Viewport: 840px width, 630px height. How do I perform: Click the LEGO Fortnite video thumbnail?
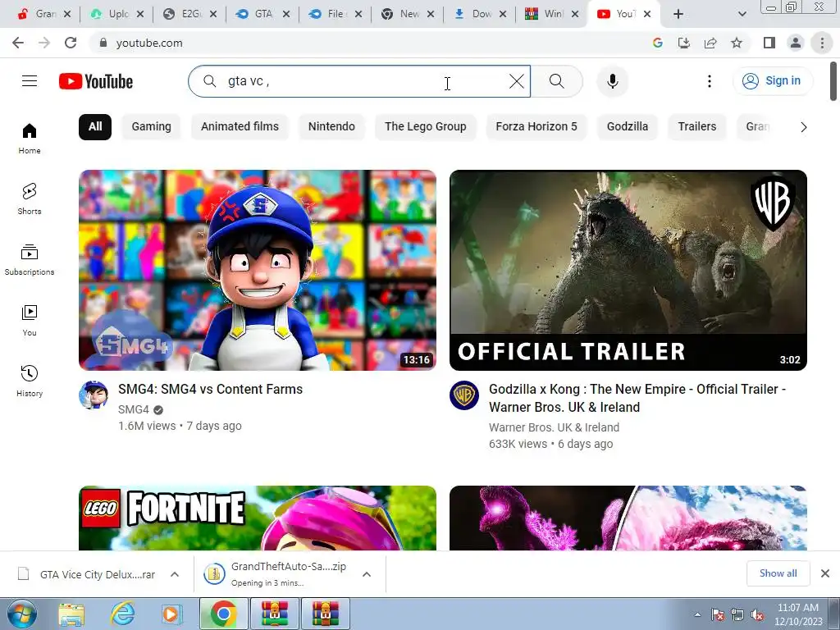pos(258,518)
